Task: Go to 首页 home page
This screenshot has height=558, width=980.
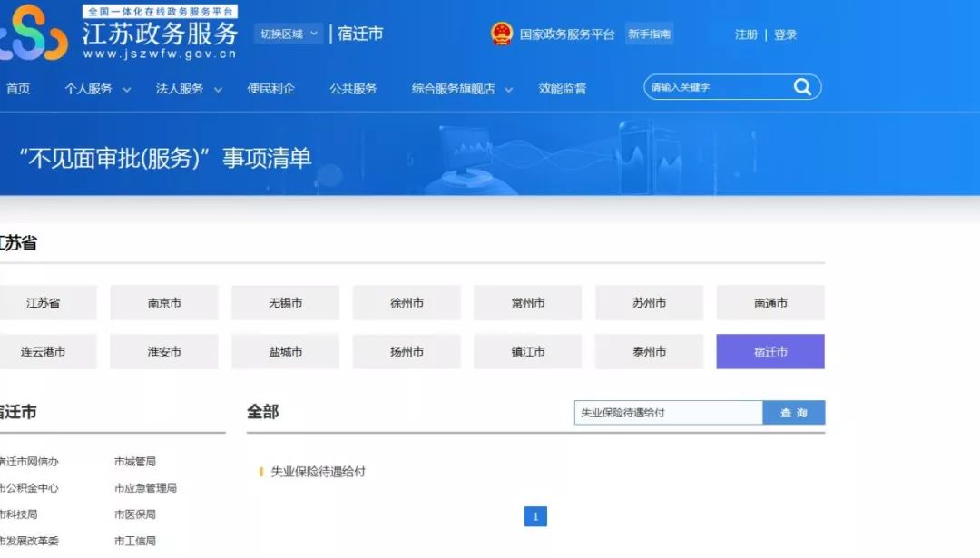Action: (x=17, y=89)
